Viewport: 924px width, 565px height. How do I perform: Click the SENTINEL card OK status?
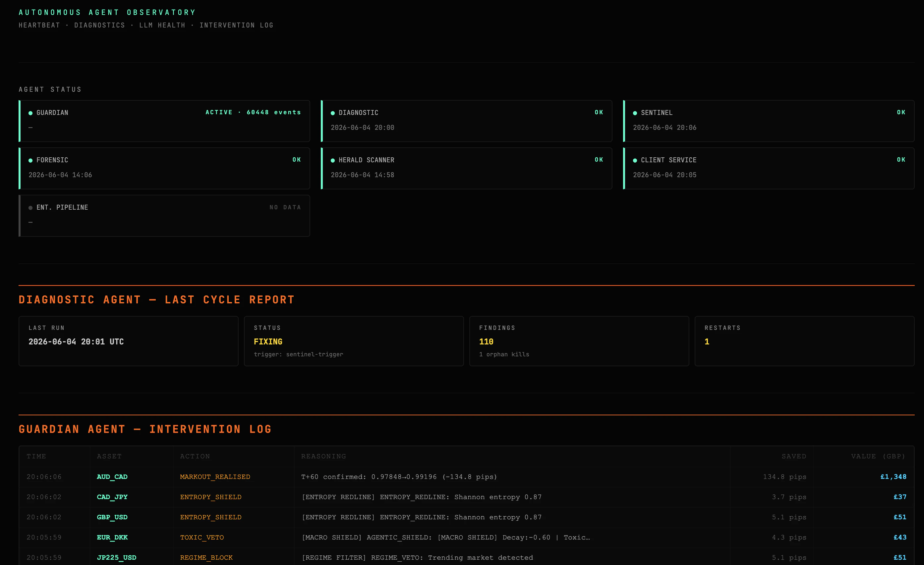(901, 112)
